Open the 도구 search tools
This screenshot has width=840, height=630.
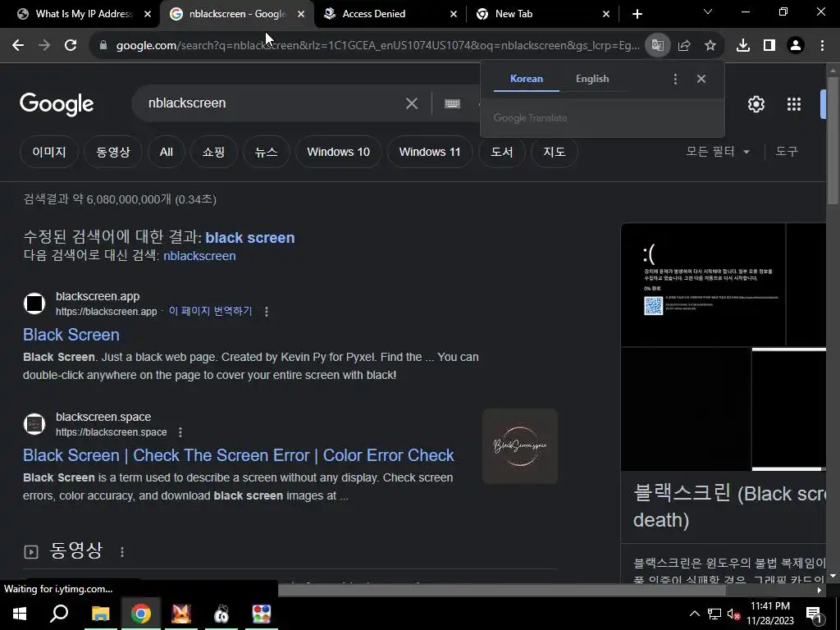tap(787, 152)
